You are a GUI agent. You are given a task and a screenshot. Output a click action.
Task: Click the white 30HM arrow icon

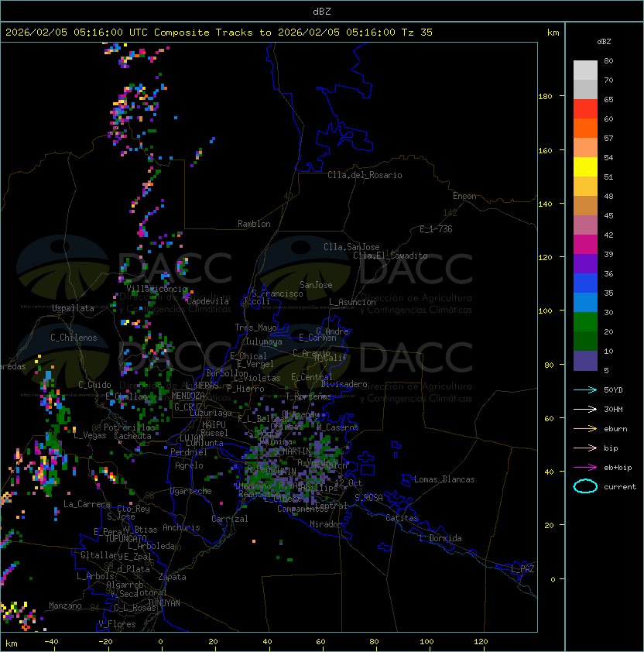[585, 409]
